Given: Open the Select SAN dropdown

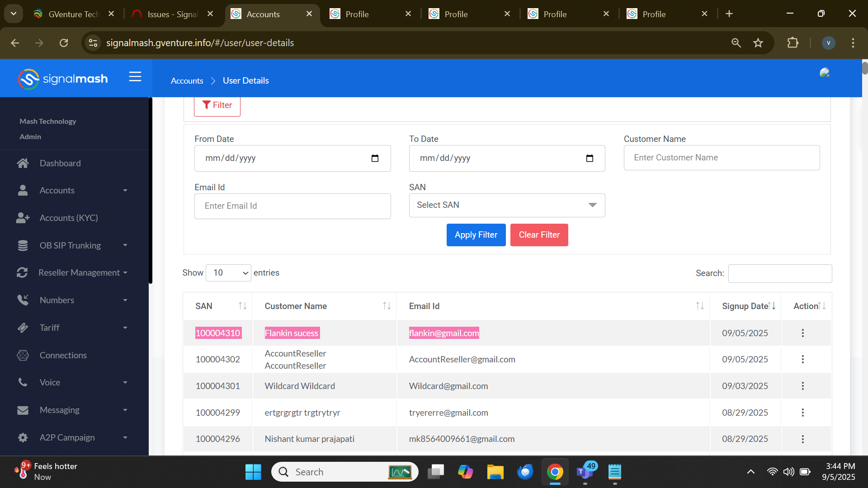Looking at the screenshot, I should click(506, 205).
